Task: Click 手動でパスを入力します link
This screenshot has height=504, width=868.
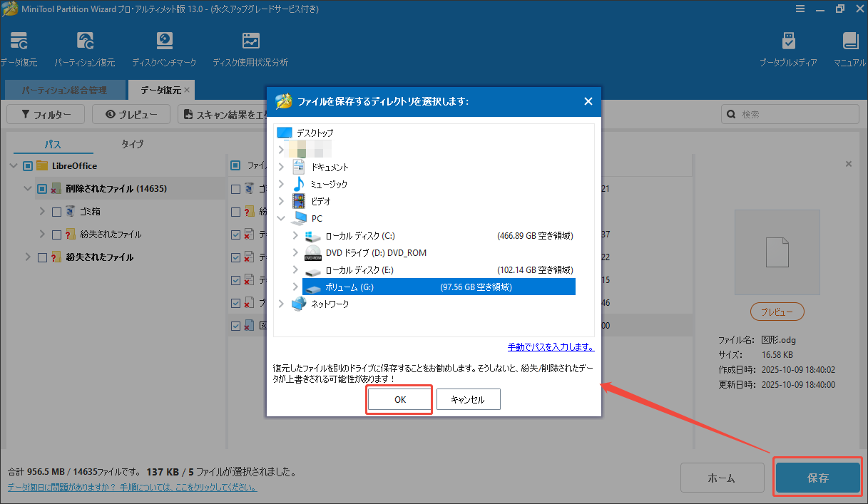Action: 551,347
